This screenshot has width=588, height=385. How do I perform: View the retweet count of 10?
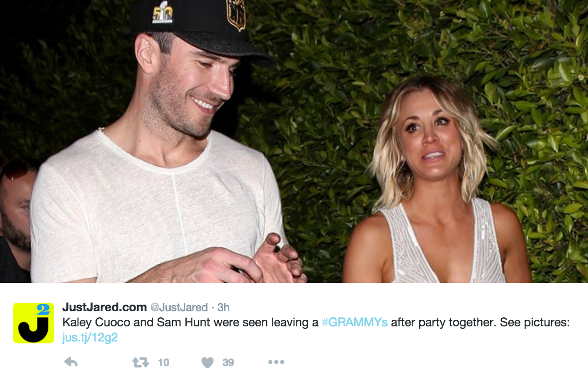[164, 362]
